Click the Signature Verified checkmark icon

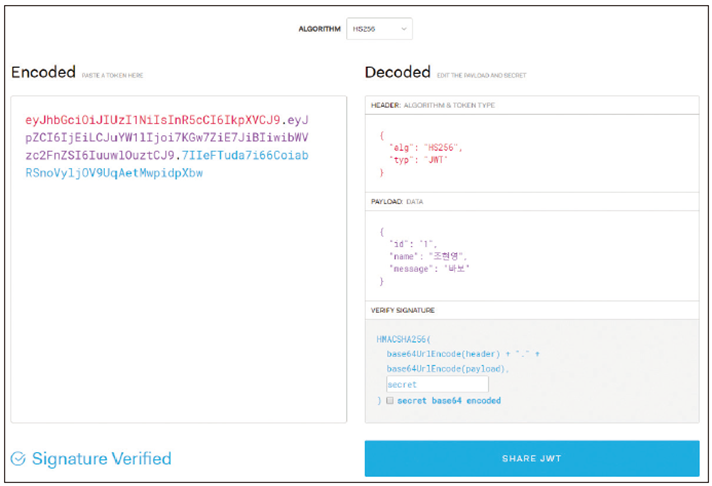[18, 459]
